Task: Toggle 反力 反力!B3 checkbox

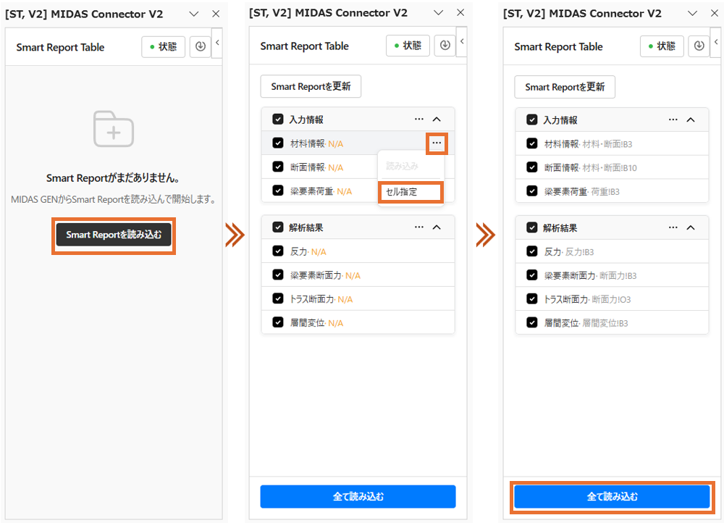Action: (x=532, y=252)
